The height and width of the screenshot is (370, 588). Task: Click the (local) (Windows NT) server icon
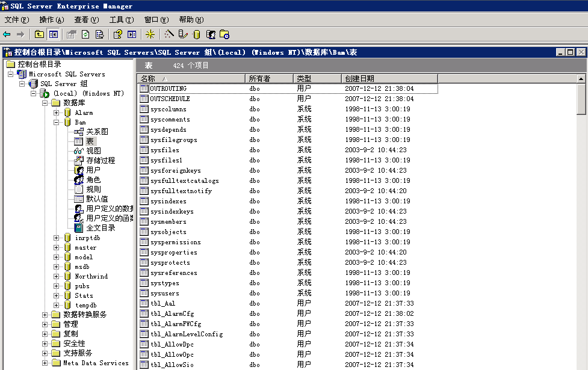coord(45,93)
